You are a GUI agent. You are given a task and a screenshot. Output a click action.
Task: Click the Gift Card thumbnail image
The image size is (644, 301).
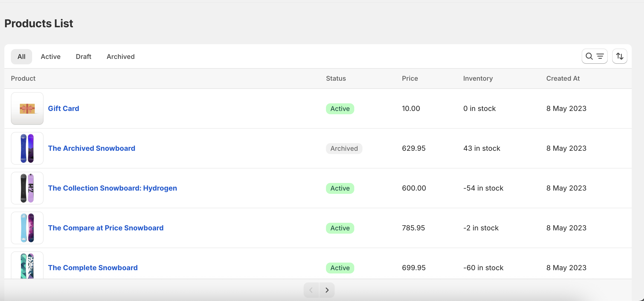coord(27,109)
